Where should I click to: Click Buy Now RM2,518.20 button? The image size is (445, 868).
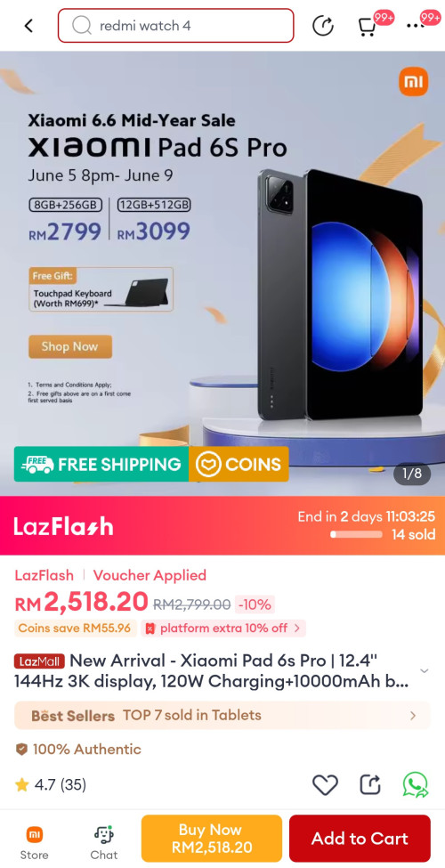click(212, 838)
